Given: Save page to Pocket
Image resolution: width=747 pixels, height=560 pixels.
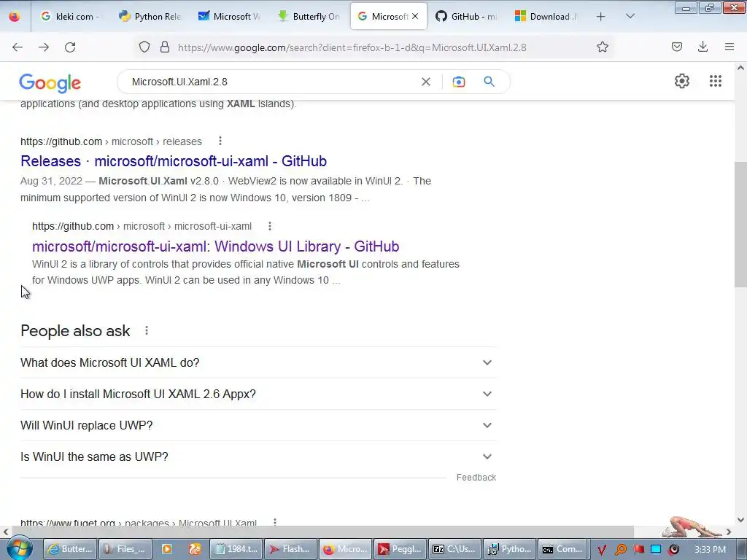Looking at the screenshot, I should point(676,47).
